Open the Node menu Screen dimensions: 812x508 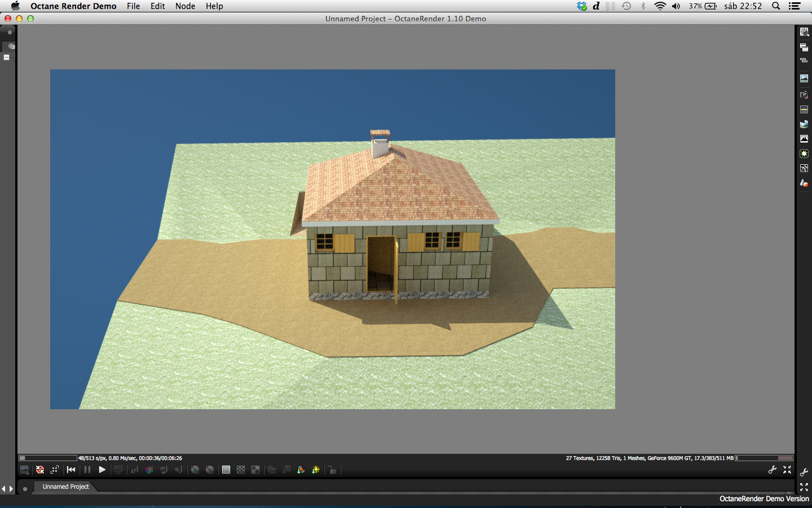click(x=185, y=6)
